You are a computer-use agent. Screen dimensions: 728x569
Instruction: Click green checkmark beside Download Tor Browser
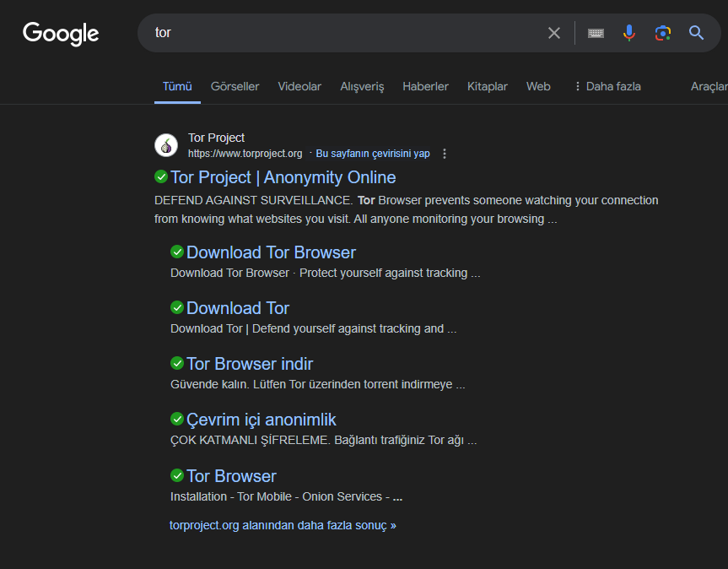(x=177, y=252)
